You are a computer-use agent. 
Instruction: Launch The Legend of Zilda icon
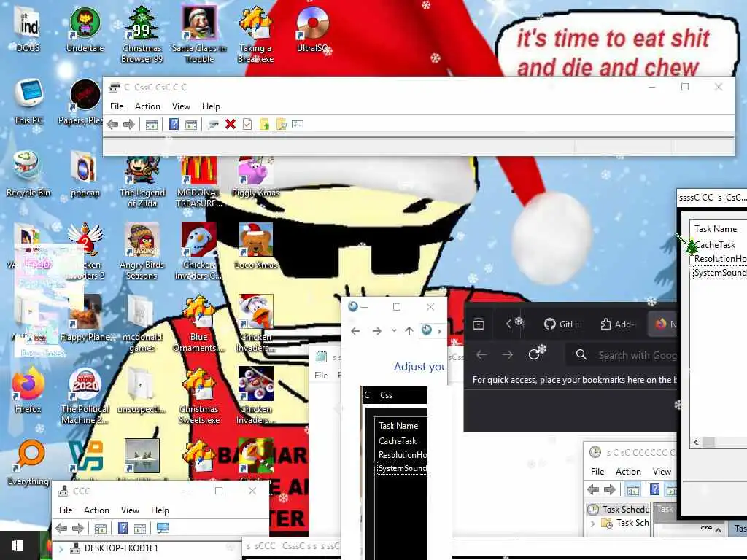[142, 183]
